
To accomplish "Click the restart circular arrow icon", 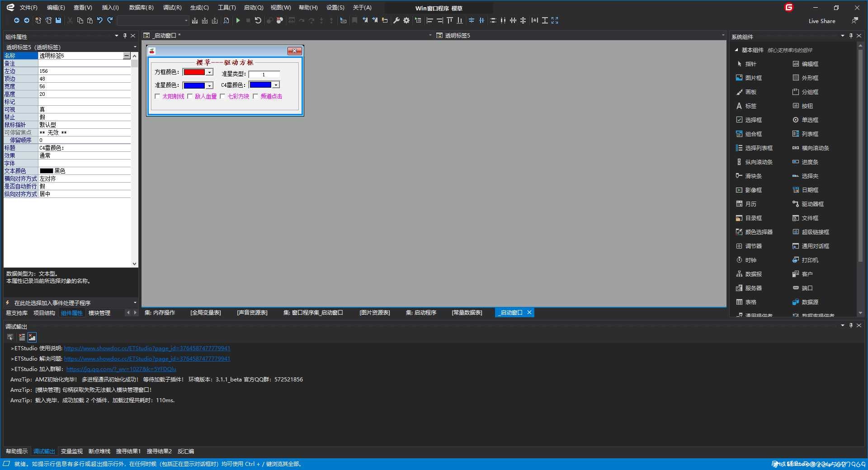I will (258, 20).
